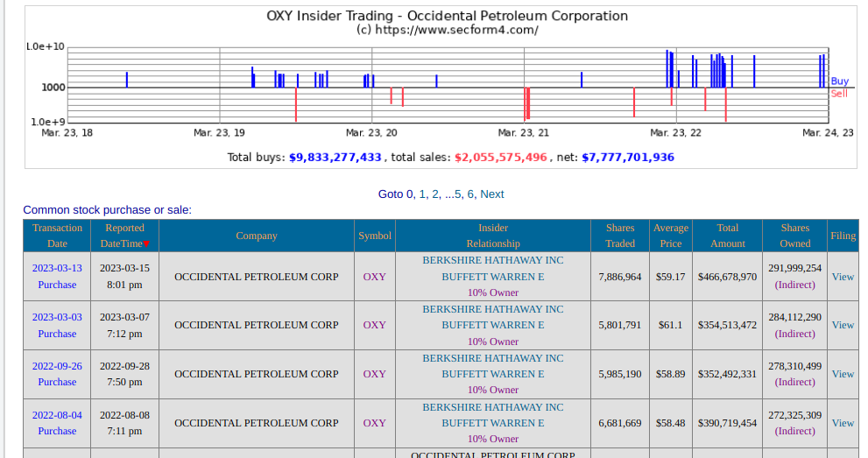View filing for the $352,492,331 purchase
868x458 pixels.
point(843,374)
